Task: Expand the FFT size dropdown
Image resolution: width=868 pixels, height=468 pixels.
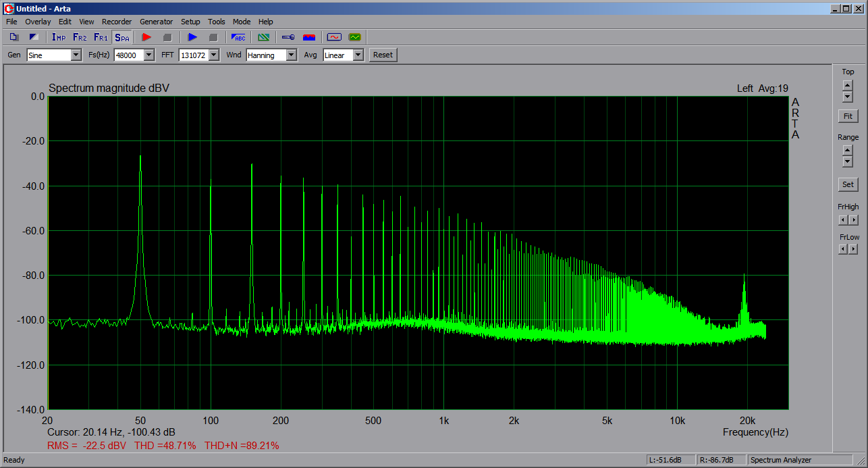Action: point(214,55)
